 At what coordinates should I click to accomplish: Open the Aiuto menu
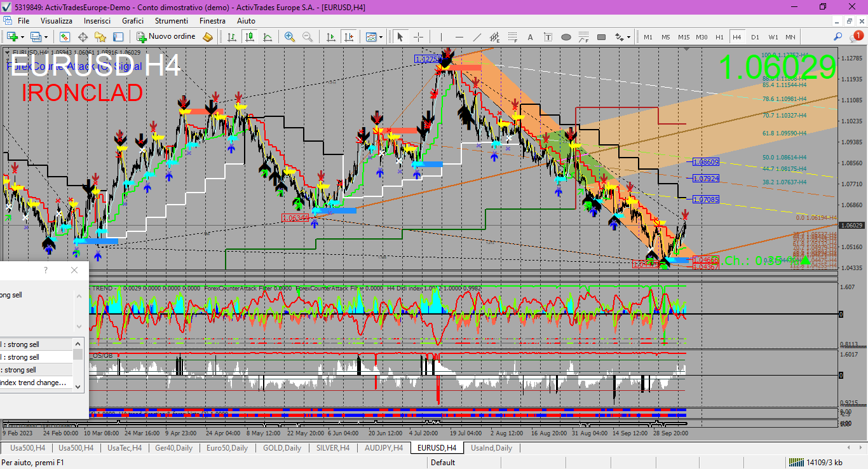(246, 21)
